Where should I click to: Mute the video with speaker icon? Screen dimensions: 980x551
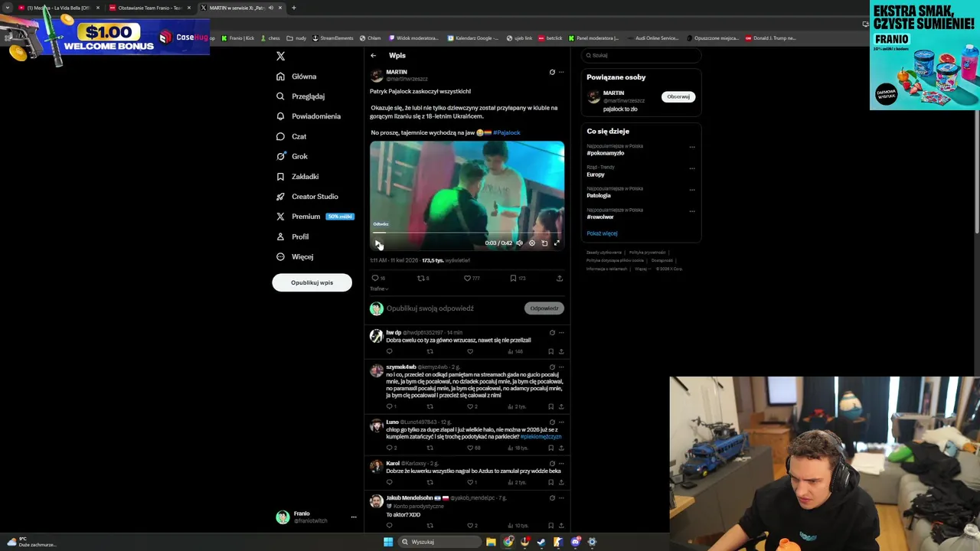[519, 243]
